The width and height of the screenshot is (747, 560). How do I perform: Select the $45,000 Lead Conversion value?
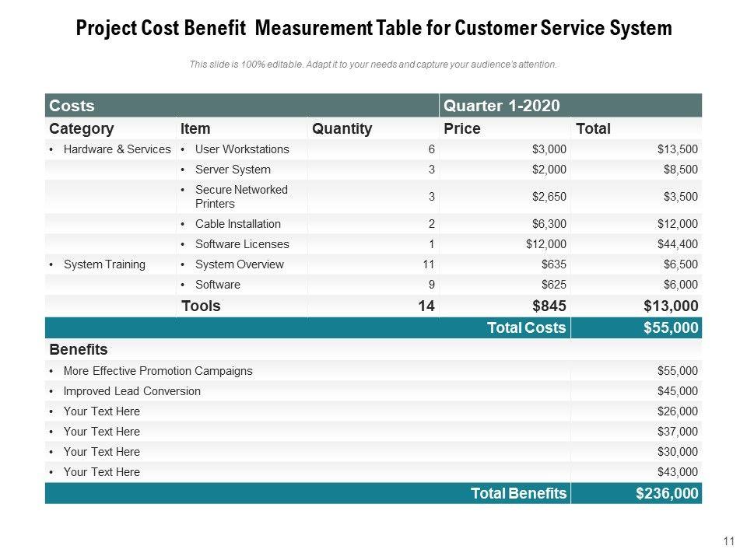click(678, 391)
